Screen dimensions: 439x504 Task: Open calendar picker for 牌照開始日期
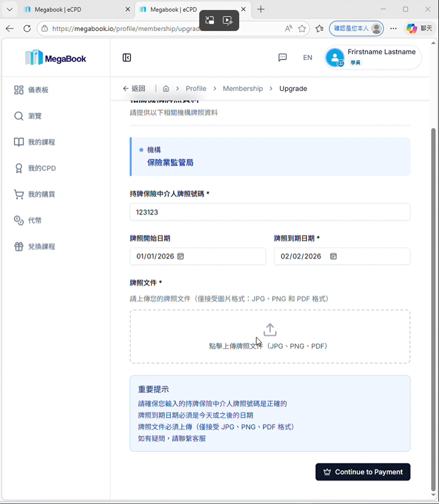[x=181, y=256]
